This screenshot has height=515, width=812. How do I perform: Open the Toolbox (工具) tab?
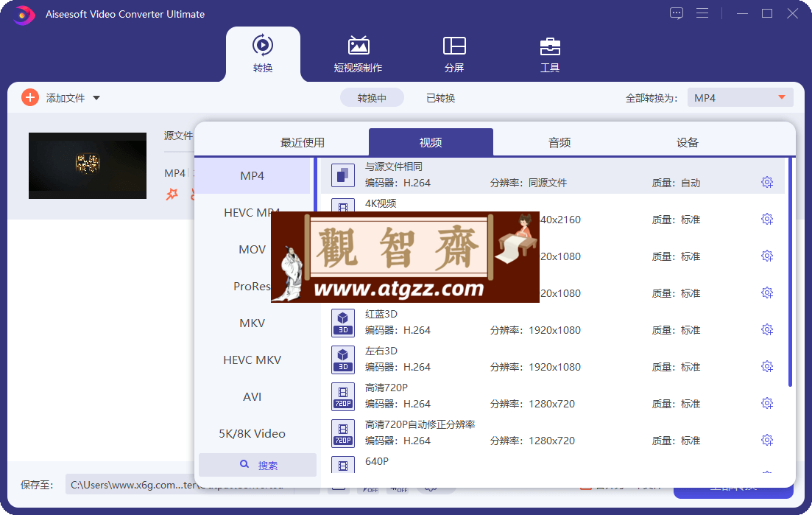(549, 54)
